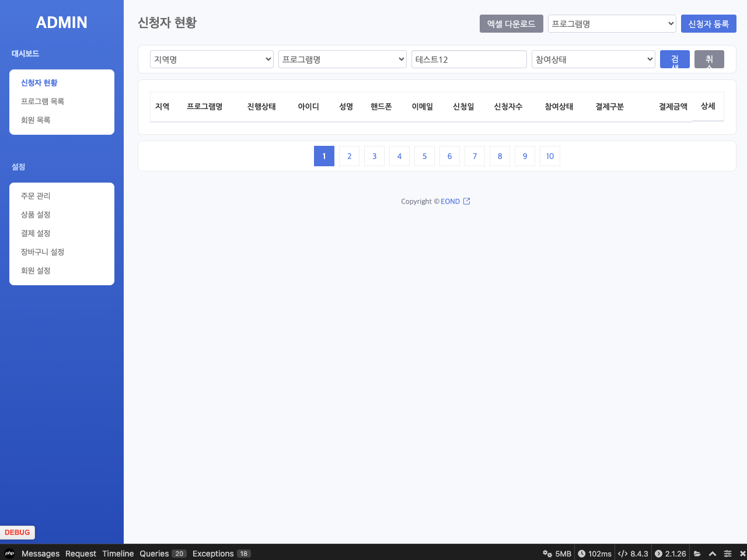Close the debugbar with X icon

click(742, 554)
